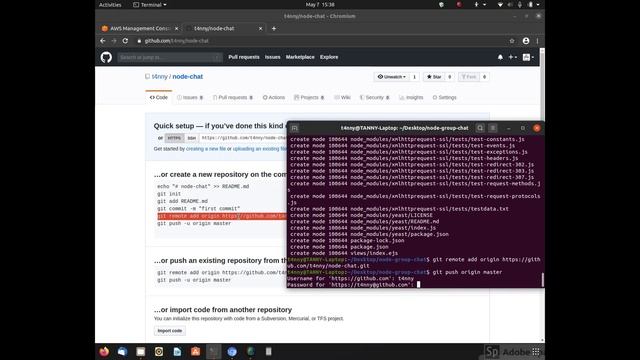Viewport: 640px width, 360px height.
Task: Switch to the repository Code tab
Action: [159, 98]
